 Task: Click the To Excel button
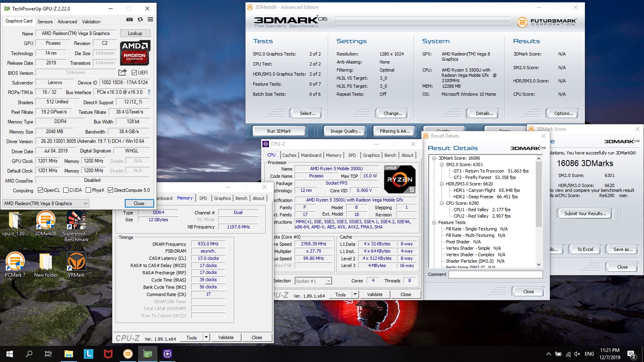tap(585, 249)
